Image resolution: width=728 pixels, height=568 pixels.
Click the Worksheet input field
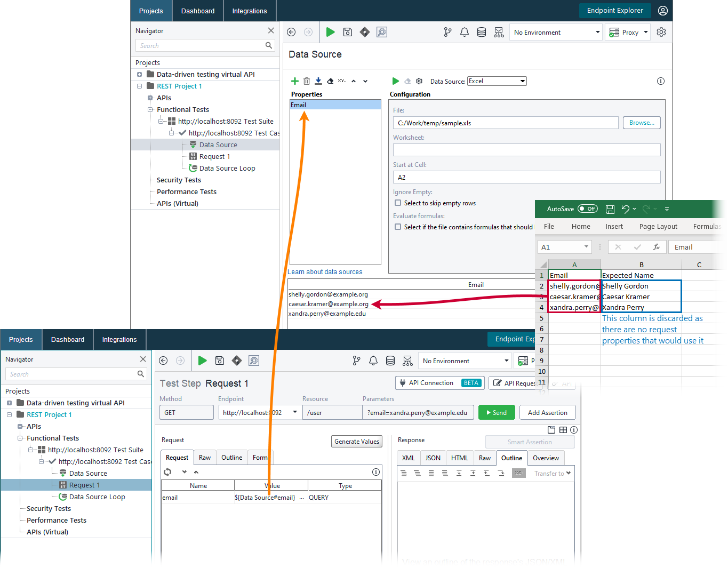pyautogui.click(x=526, y=149)
